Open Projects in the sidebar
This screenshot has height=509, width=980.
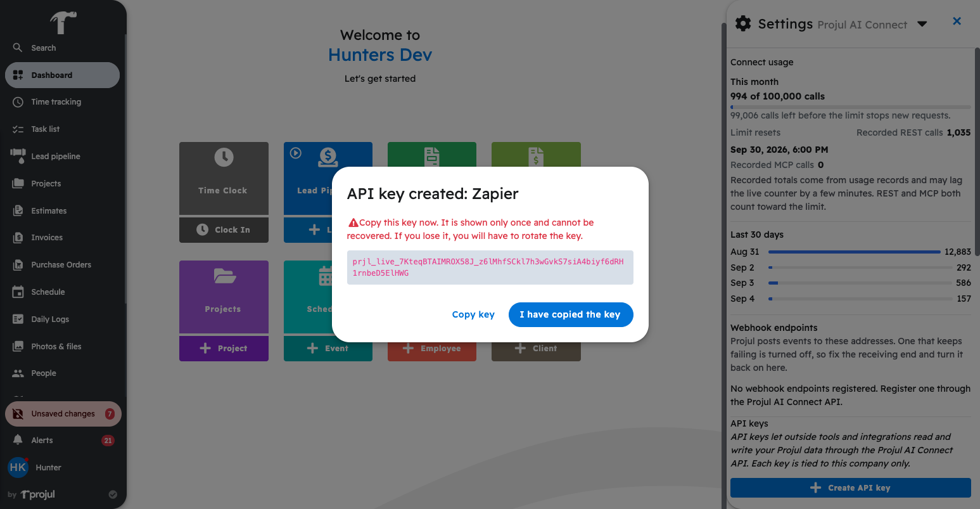coord(62,183)
